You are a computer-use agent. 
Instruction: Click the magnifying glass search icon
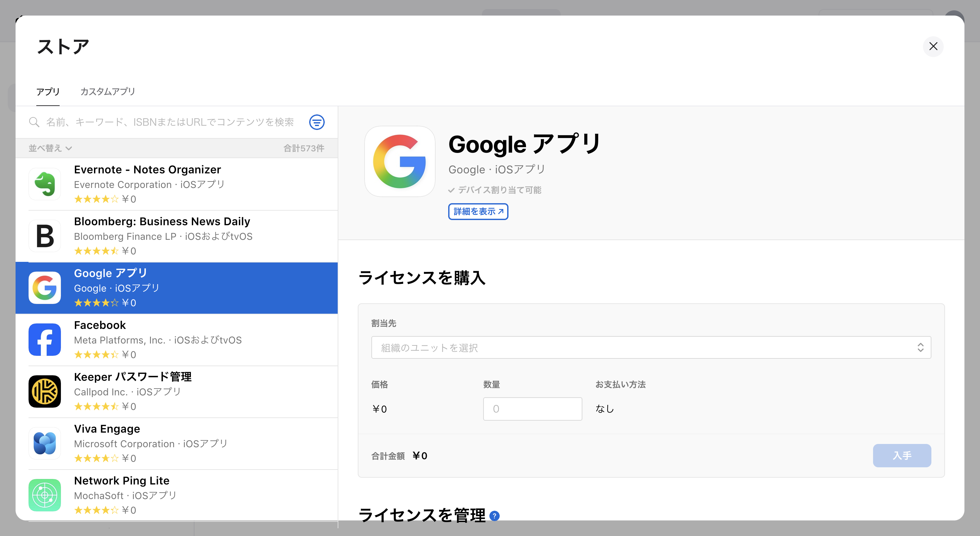pos(34,122)
